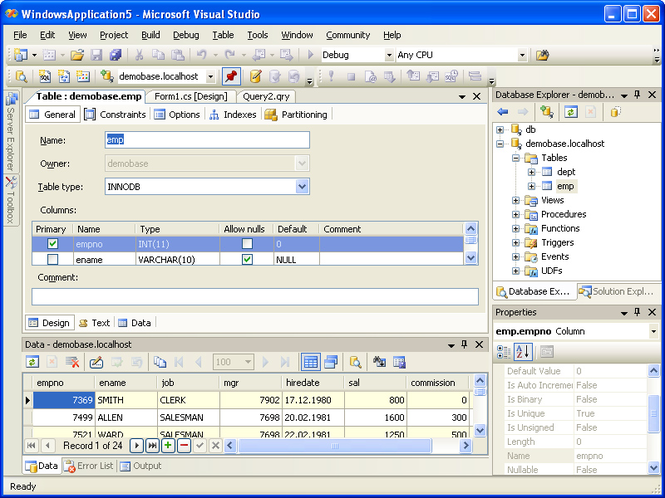Switch to the Form1.cs [Design] tab
Screen dimensions: 665x498
(191, 97)
